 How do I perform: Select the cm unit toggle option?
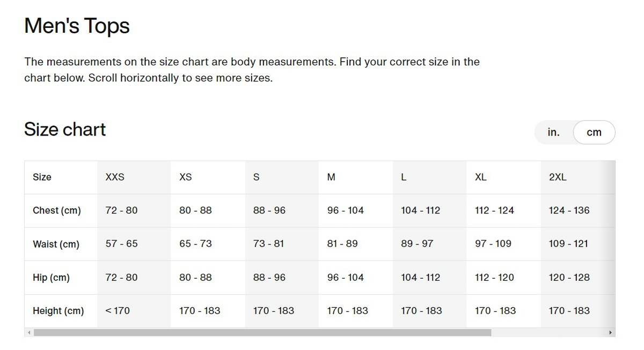[594, 132]
